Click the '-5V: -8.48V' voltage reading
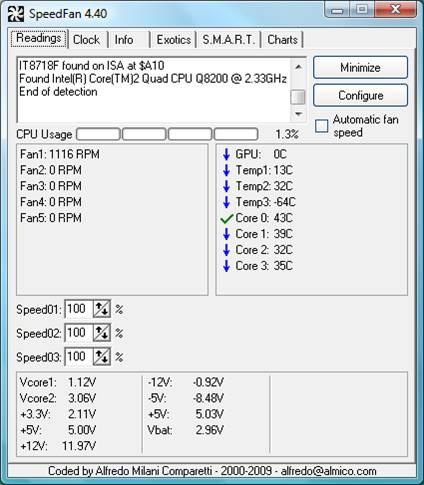This screenshot has height=485, width=424. (x=186, y=398)
